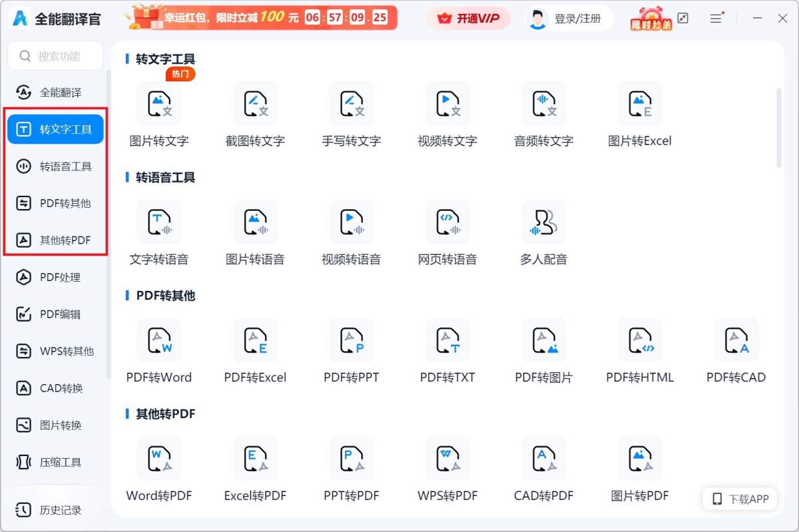
Task: Launch the 音频转文字 converter
Action: point(543,105)
